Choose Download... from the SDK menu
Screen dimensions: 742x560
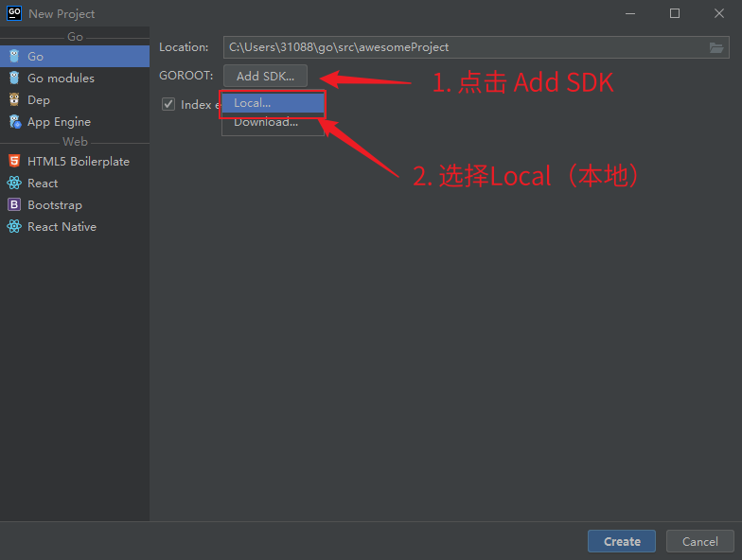tap(266, 122)
